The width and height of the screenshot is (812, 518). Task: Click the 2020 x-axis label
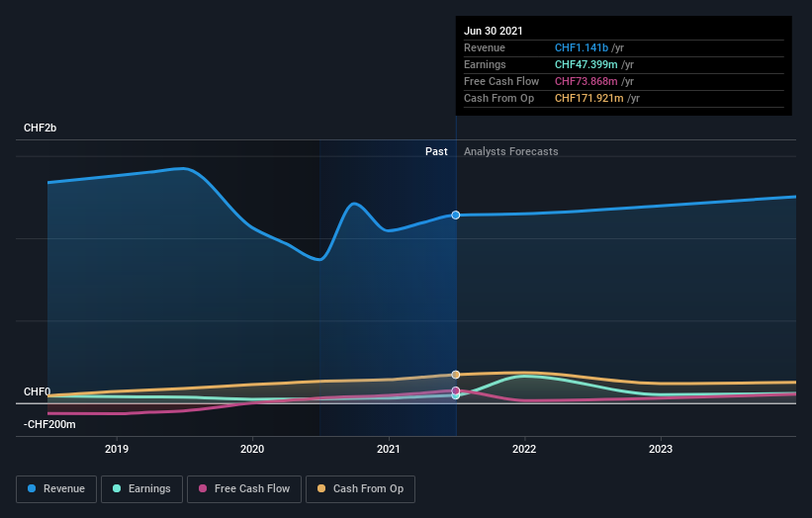click(x=252, y=449)
